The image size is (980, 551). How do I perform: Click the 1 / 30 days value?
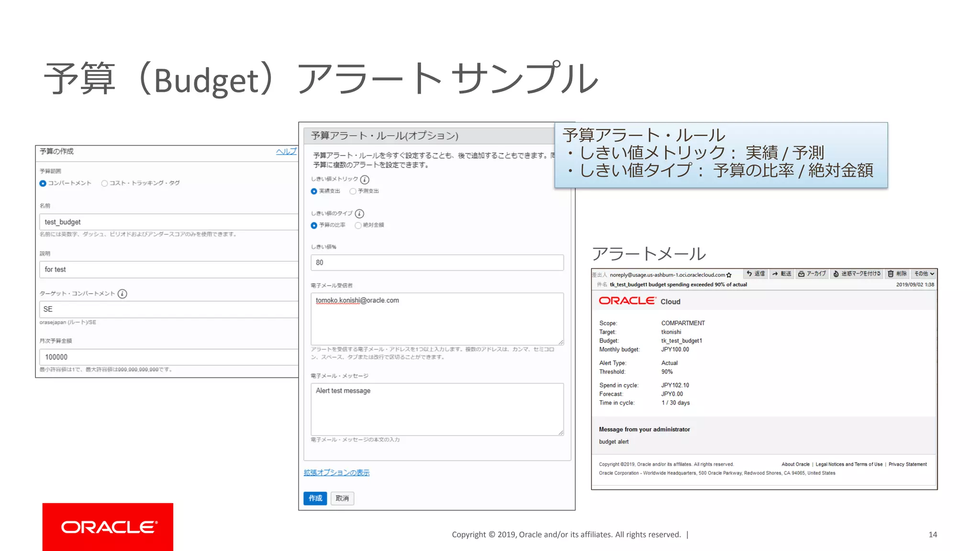[x=676, y=403]
